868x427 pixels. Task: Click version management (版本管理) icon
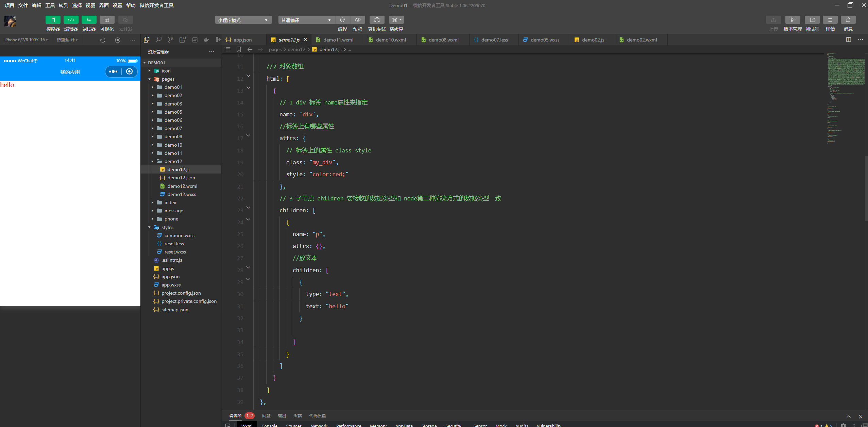coord(793,20)
